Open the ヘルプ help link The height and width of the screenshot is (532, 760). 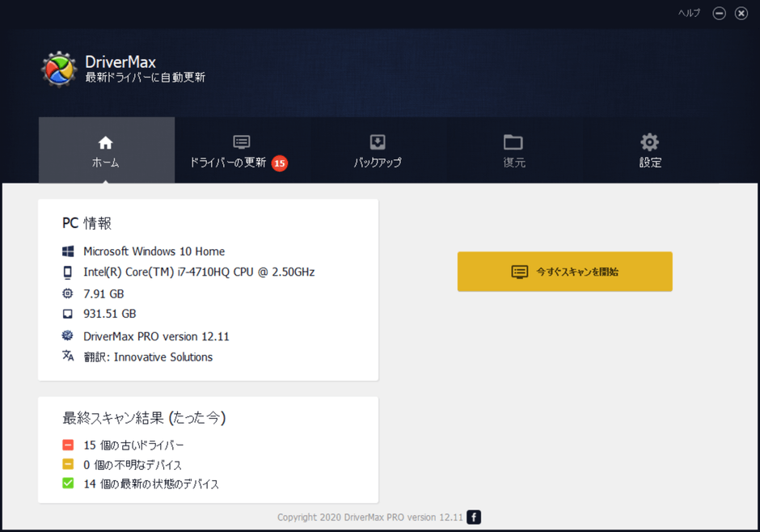(x=689, y=13)
